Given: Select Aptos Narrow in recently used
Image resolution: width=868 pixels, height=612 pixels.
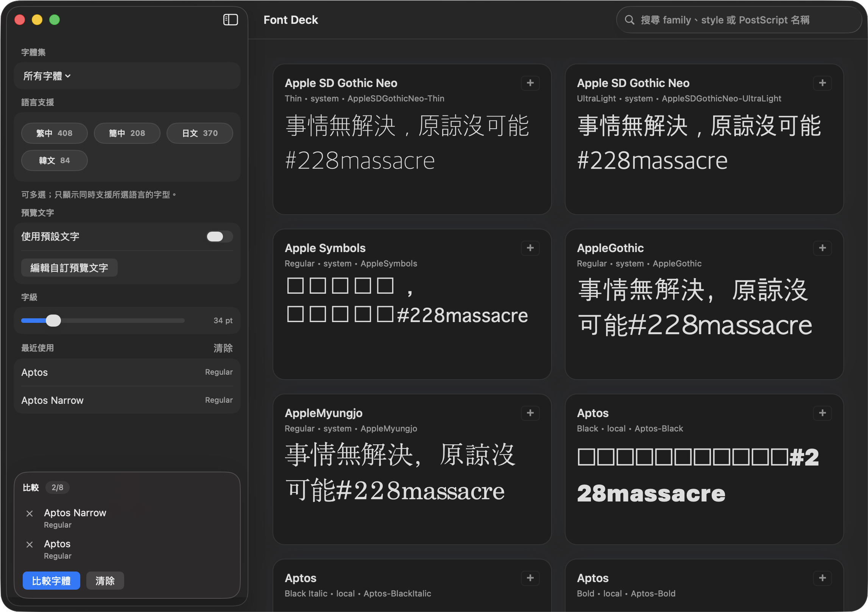Looking at the screenshot, I should pos(127,400).
